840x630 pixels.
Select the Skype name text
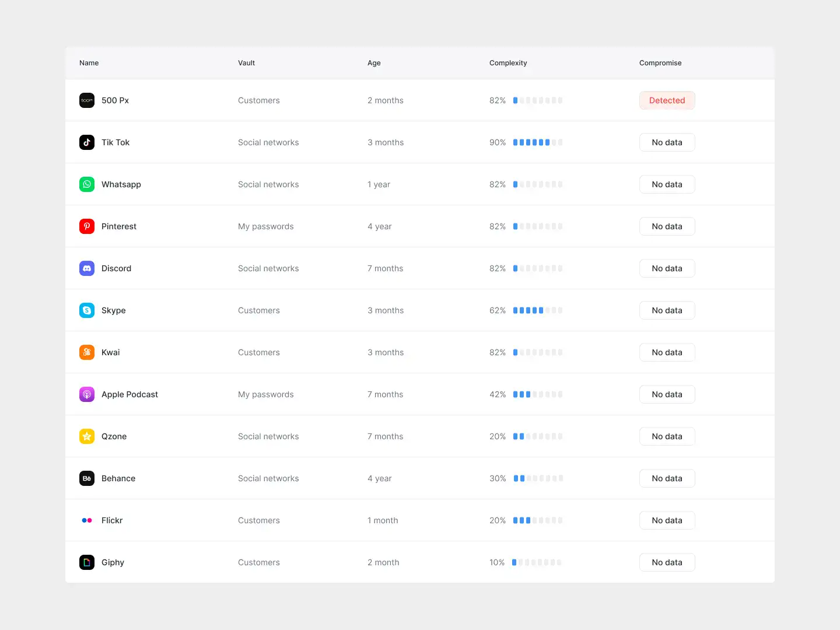(114, 310)
